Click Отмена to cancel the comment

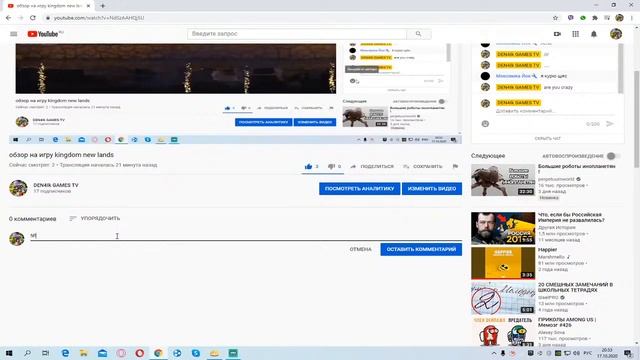pyautogui.click(x=360, y=249)
